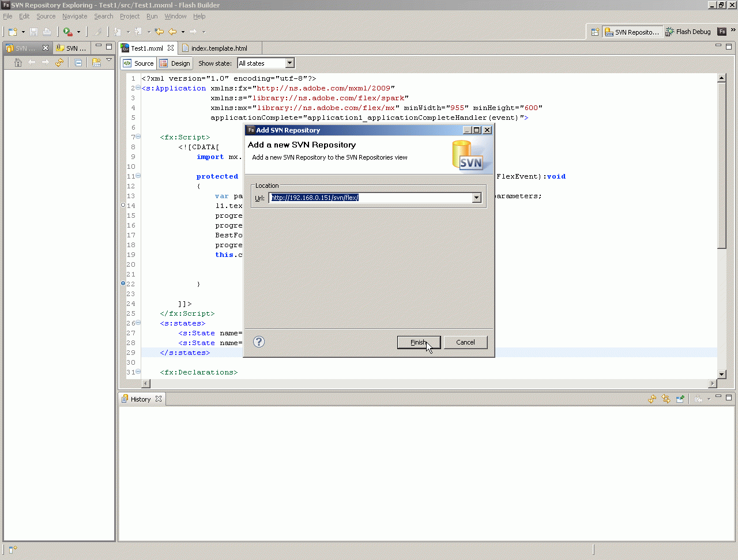Click the Back arrow in SVN Repositories view
The width and height of the screenshot is (738, 560).
[32, 63]
